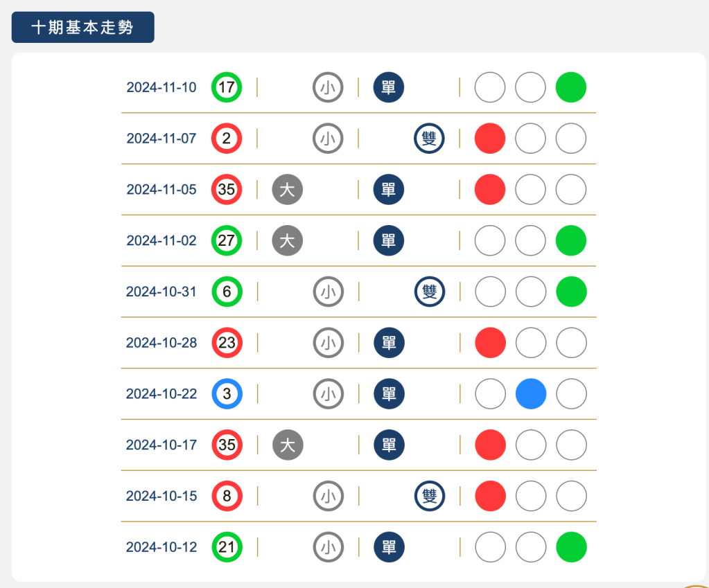Click the red ball numbered 23
The width and height of the screenshot is (709, 588).
(227, 343)
